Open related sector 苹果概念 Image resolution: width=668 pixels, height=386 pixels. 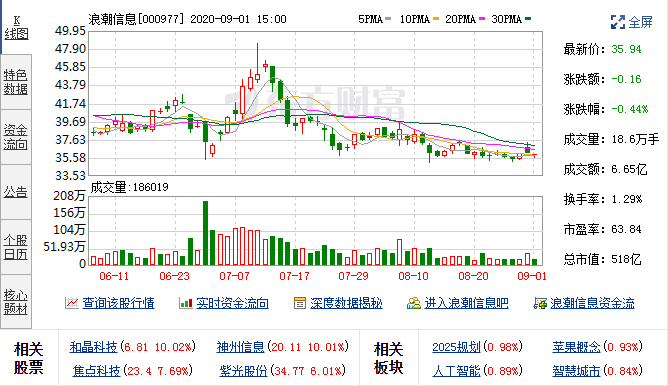576,347
